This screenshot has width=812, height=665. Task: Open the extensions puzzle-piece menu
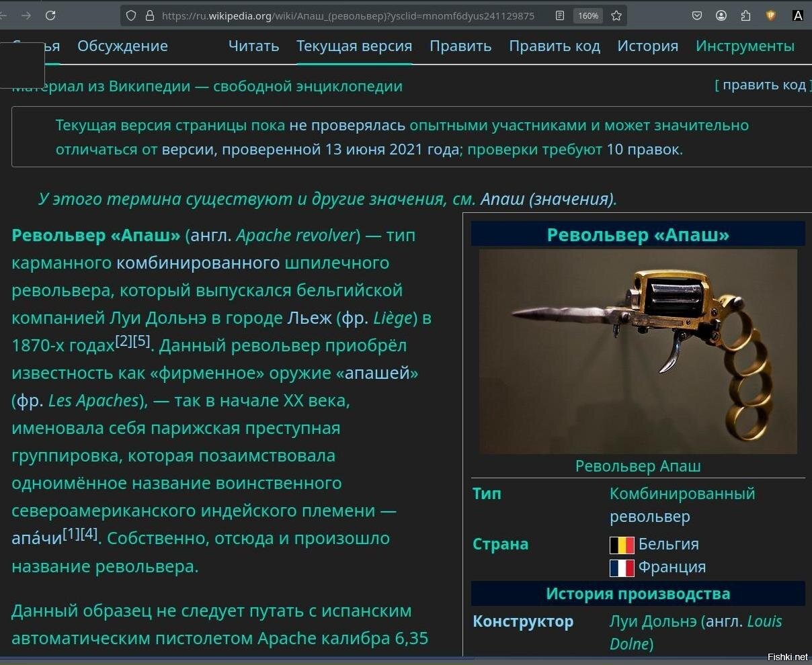tap(745, 15)
